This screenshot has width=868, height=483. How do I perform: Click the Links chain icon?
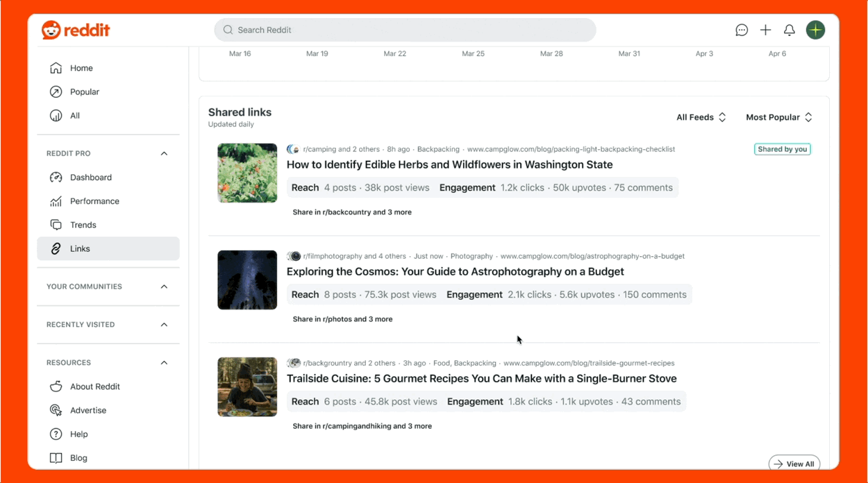coord(56,248)
